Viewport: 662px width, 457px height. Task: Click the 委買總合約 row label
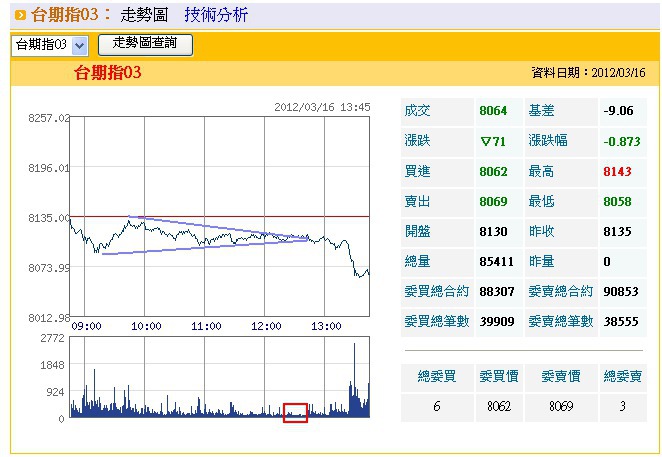(x=437, y=291)
